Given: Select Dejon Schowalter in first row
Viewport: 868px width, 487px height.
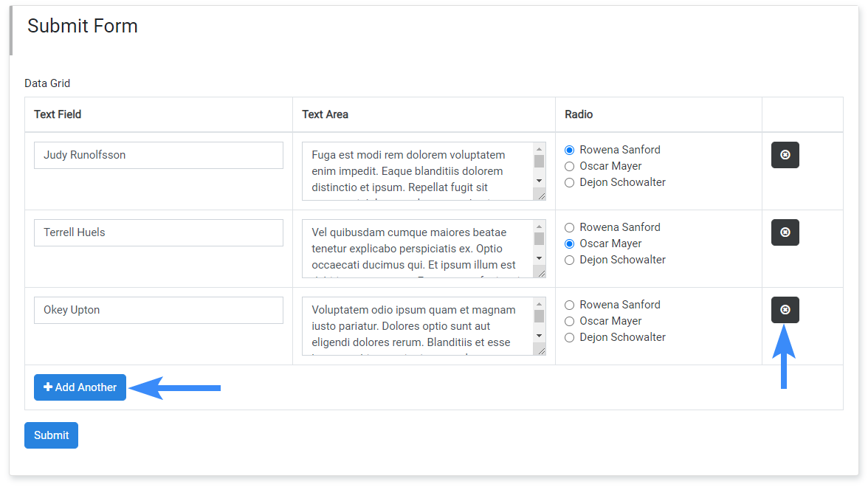Looking at the screenshot, I should pyautogui.click(x=569, y=183).
